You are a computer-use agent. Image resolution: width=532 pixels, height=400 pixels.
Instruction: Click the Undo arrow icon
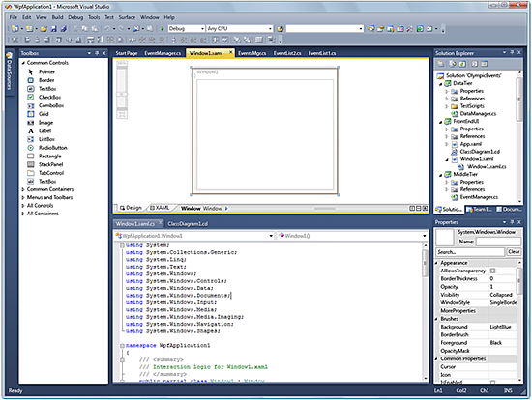[x=107, y=29]
